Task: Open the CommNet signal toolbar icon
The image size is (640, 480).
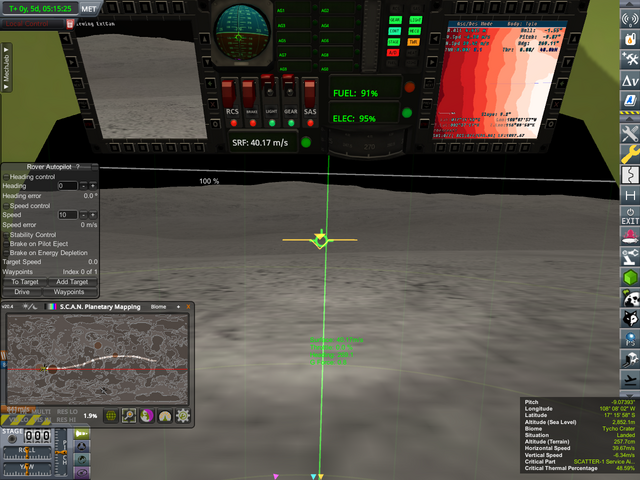Action: [630, 19]
